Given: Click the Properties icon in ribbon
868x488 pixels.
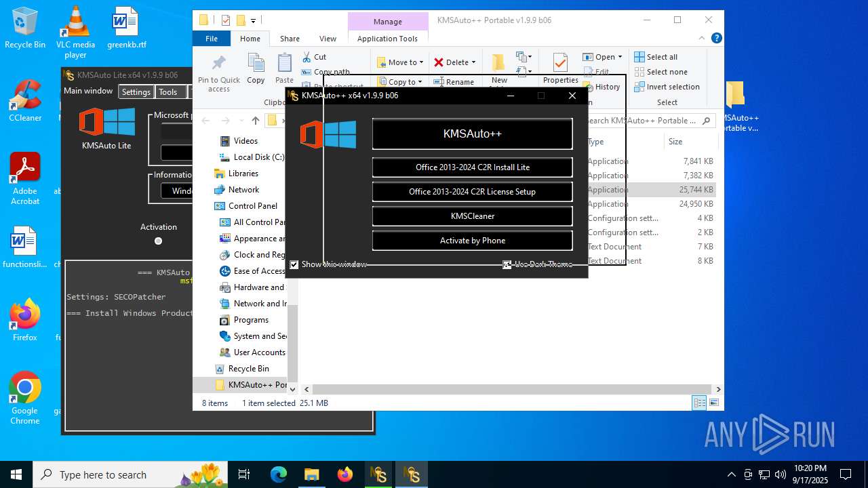Looking at the screenshot, I should 560,63.
